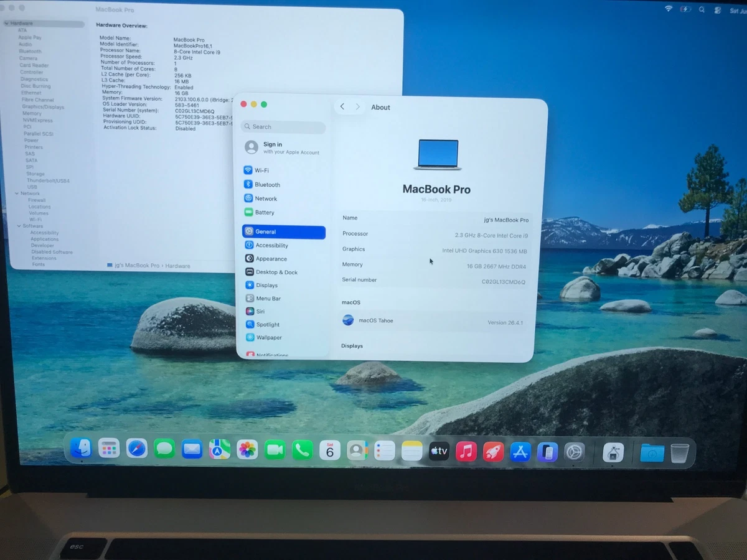
Task: Launch FaceTime from the Dock
Action: [275, 450]
